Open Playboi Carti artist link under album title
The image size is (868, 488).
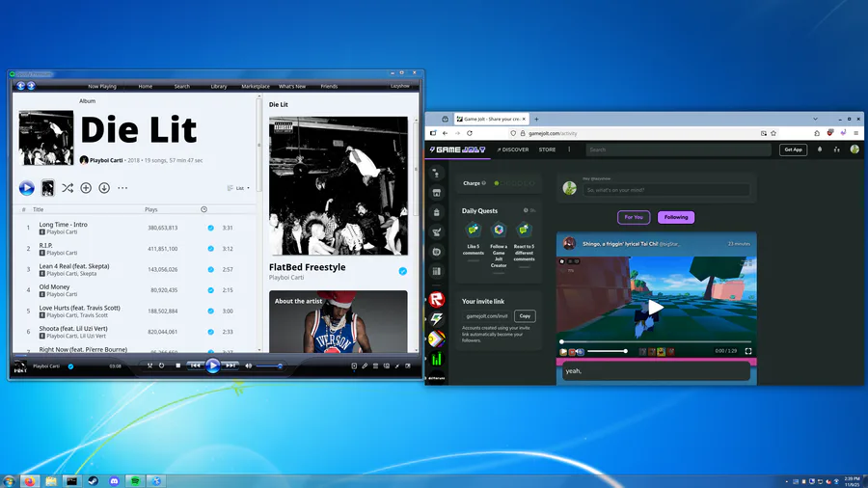[x=106, y=160]
